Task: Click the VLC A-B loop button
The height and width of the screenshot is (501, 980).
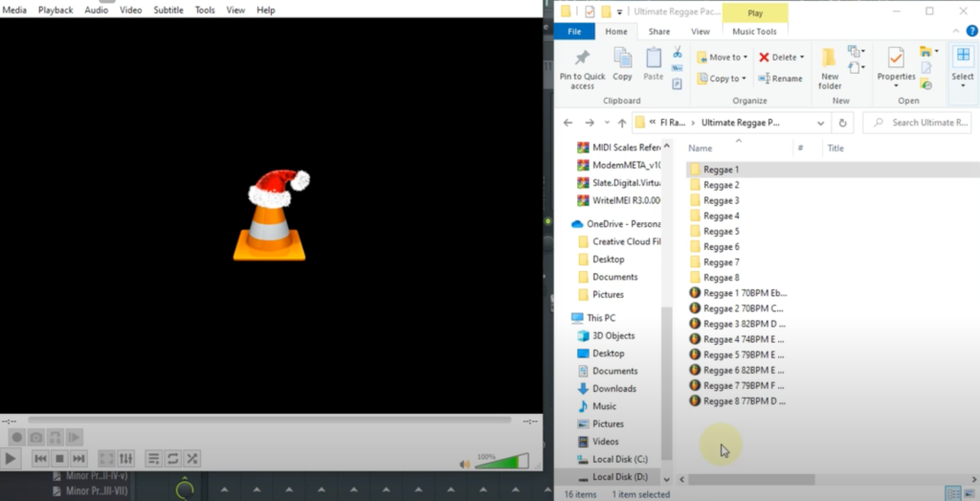Action: (x=55, y=437)
